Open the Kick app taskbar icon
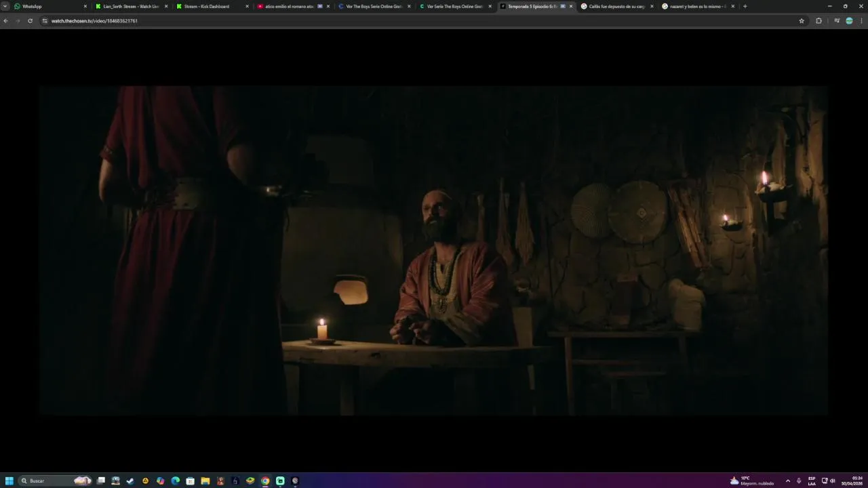Screen dimensions: 868x488 point(280,481)
